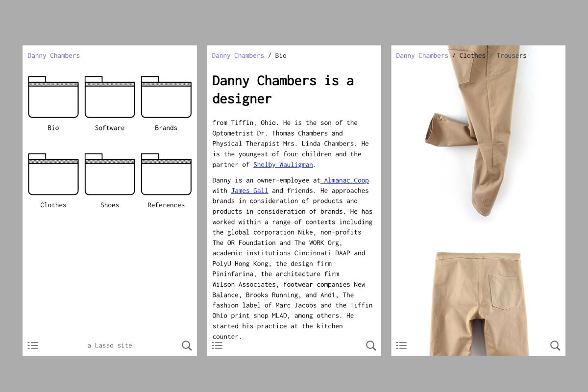Viewport: 588px width, 392px height.
Task: Go to Clothes in the Trousers breadcrumb
Action: (472, 55)
